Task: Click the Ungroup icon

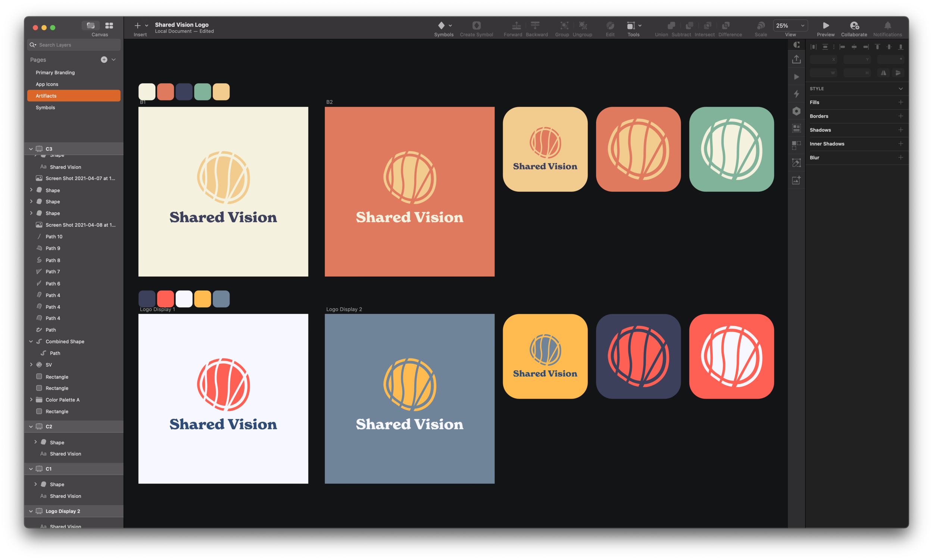Action: coord(583,25)
